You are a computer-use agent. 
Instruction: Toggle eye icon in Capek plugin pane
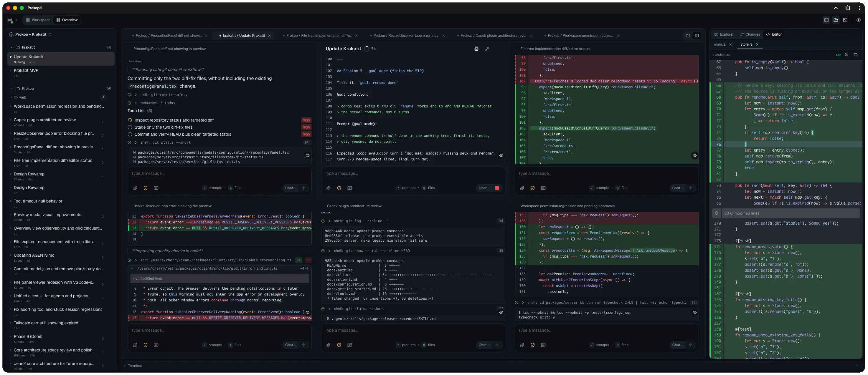pyautogui.click(x=501, y=312)
